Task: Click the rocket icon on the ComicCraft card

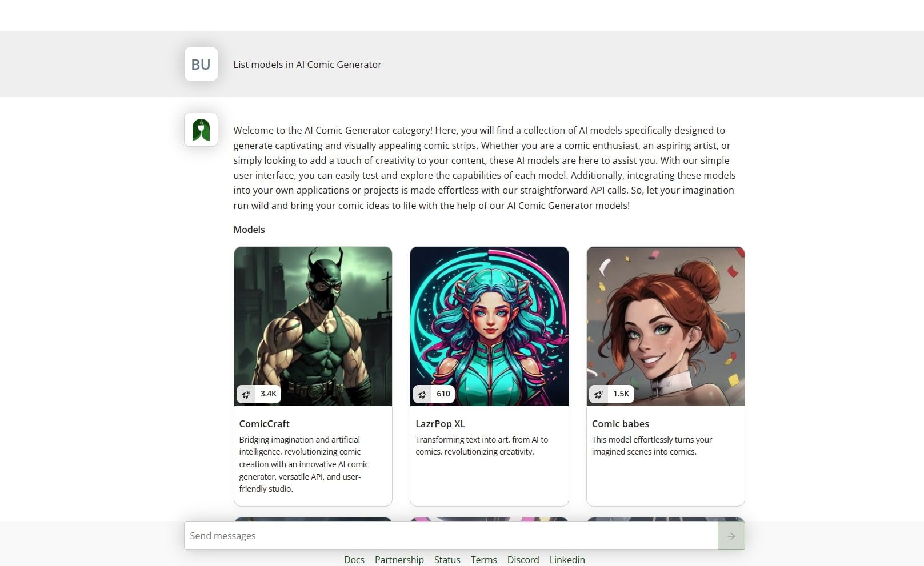Action: 246,394
